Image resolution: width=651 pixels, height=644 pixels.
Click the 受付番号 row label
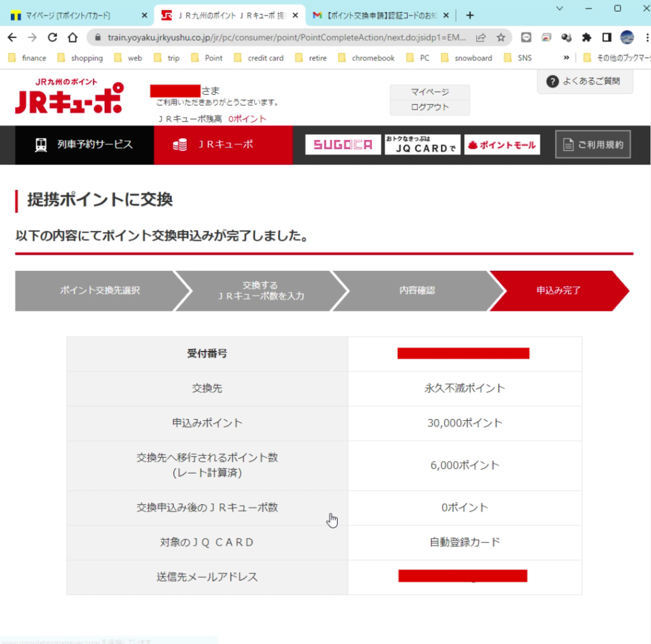207,353
